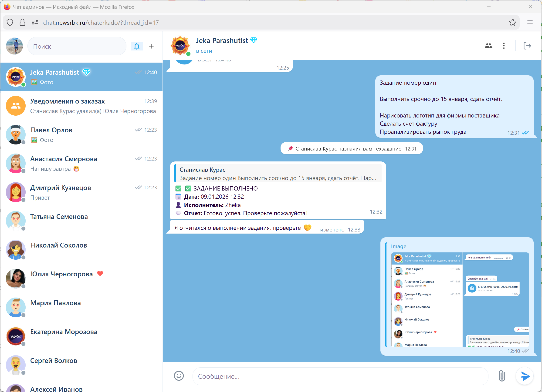Click the paper plane send icon
542x392 pixels.
(525, 376)
